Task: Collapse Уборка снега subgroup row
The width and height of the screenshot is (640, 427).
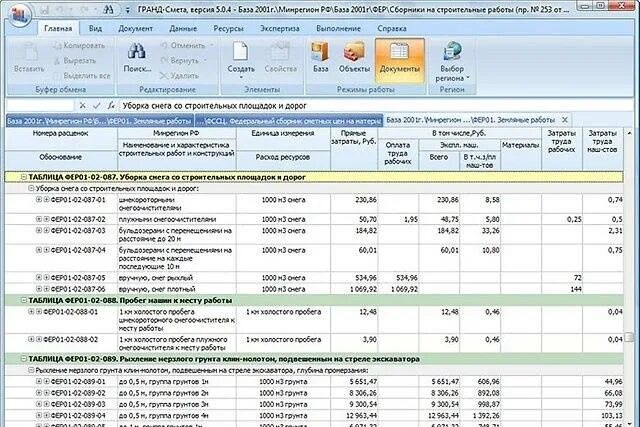Action: [x=31, y=189]
